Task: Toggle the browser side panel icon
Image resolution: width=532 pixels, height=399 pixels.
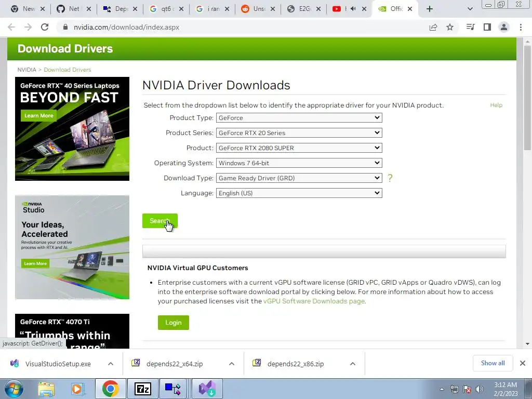Action: pyautogui.click(x=487, y=27)
